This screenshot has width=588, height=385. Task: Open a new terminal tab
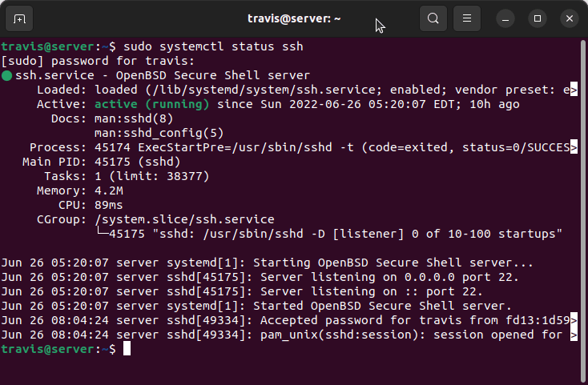pyautogui.click(x=20, y=18)
